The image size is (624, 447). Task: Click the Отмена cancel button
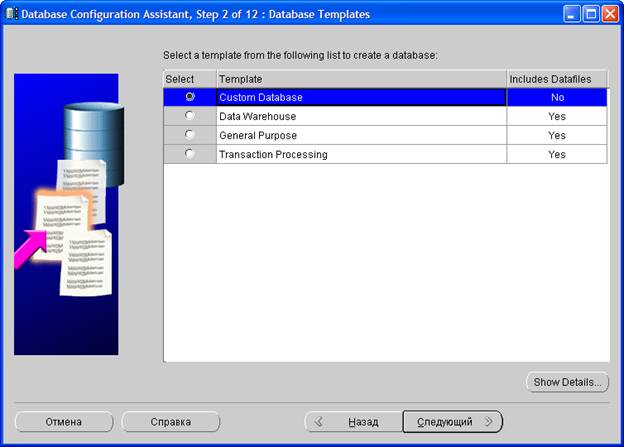pos(64,422)
